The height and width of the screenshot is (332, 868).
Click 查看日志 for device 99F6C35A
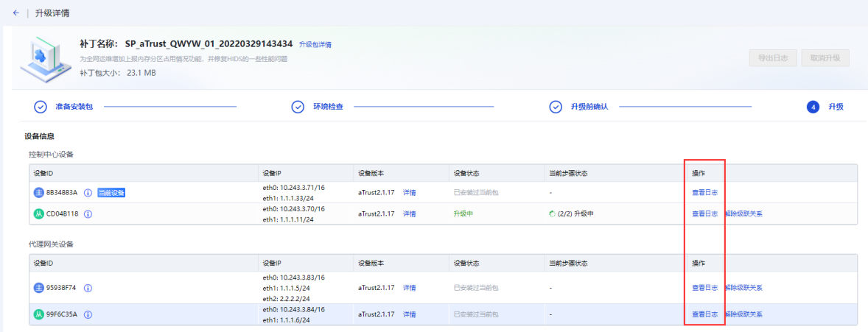coord(704,314)
